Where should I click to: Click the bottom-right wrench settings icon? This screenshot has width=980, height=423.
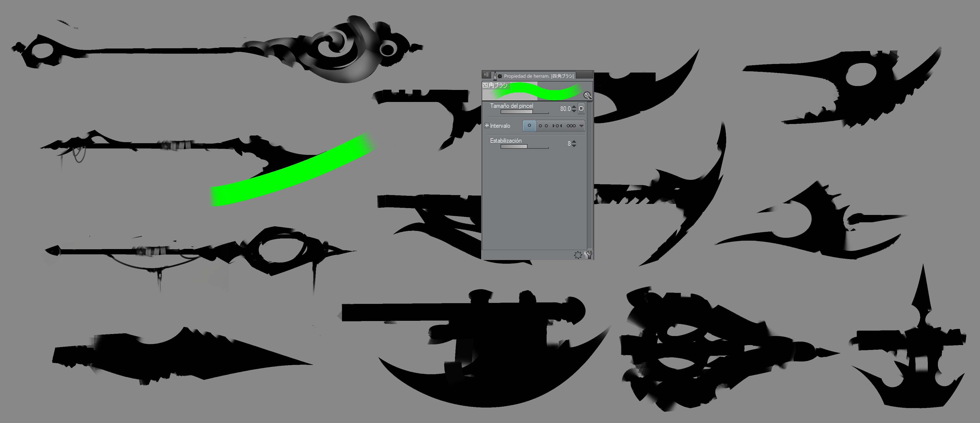click(588, 255)
